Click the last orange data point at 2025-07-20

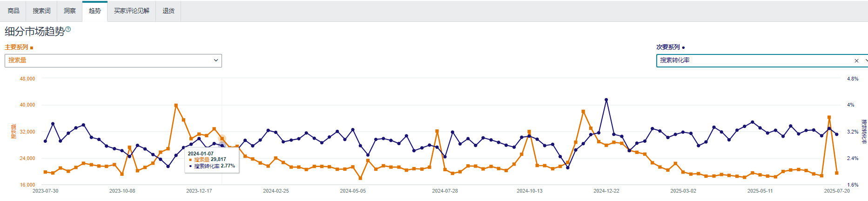(837, 173)
